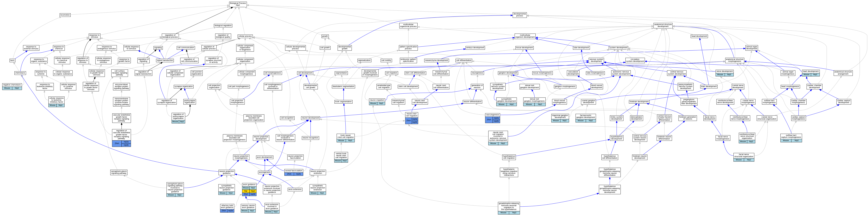Click the "embryo development" node
The image size is (868, 216).
(475, 48)
